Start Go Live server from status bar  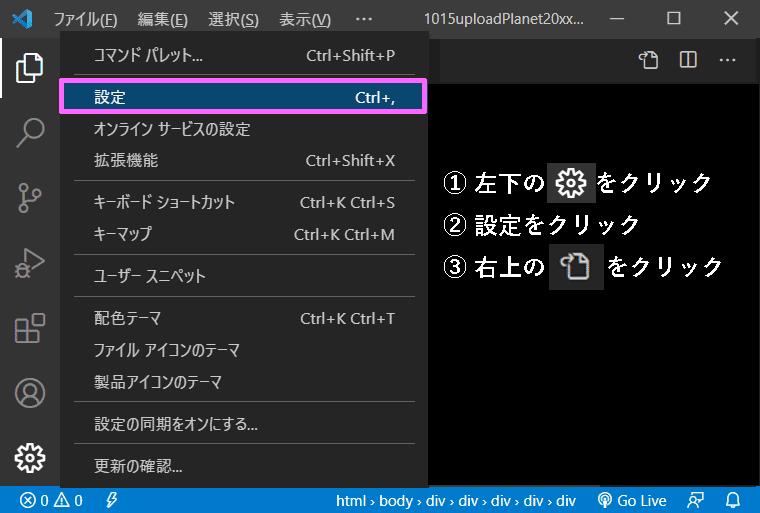tap(632, 500)
